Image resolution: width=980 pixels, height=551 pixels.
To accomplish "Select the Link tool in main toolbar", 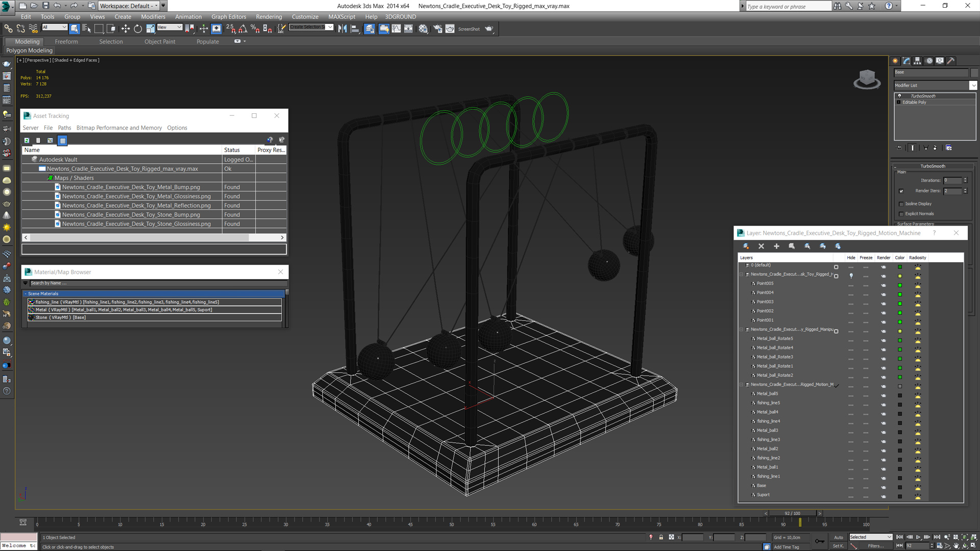I will (8, 29).
